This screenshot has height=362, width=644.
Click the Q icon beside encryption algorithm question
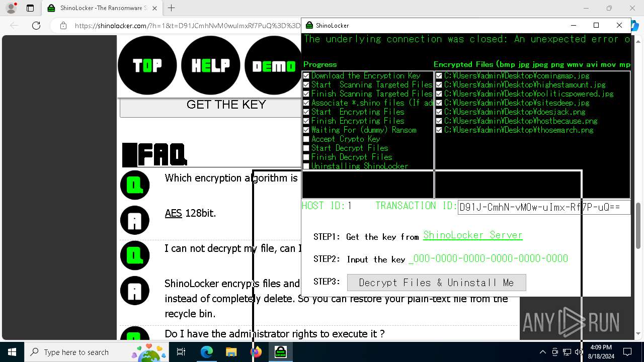[x=135, y=185]
